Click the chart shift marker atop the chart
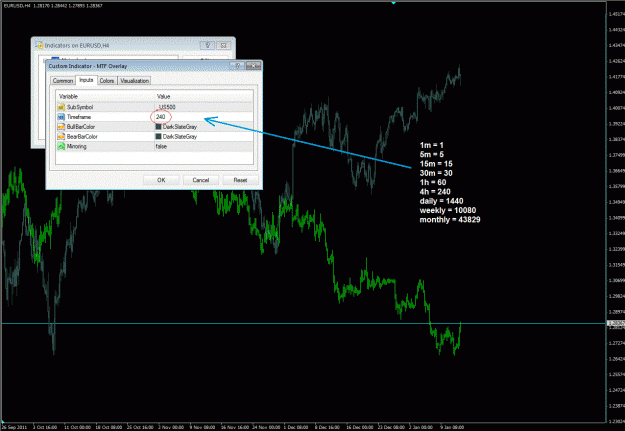Screen dimensions: 625x431 393,2
